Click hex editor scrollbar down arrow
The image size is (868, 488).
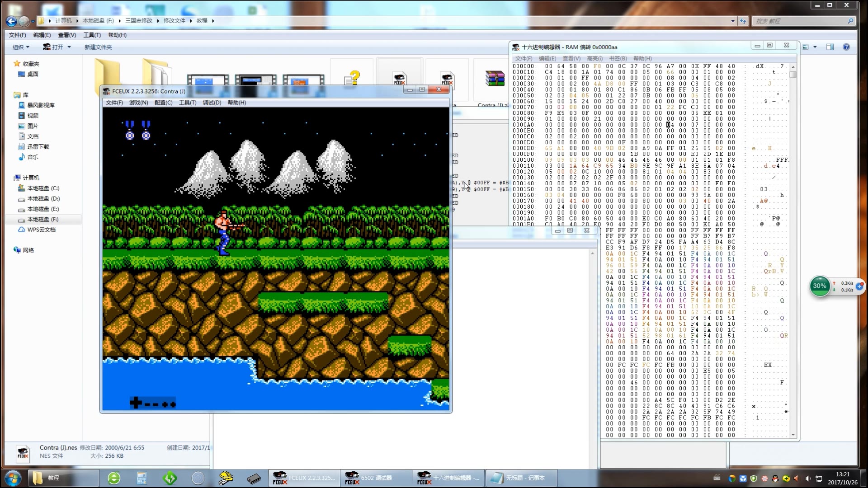coord(793,435)
